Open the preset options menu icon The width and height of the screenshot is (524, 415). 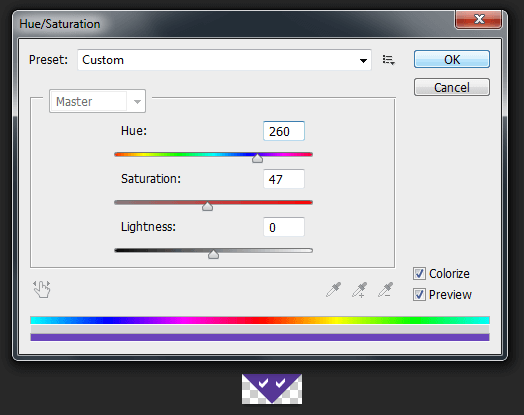pyautogui.click(x=389, y=60)
